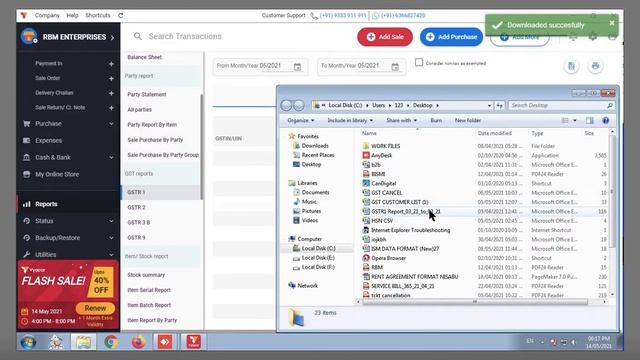This screenshot has height=360, width=640.
Task: Click Explorer help question mark icon
Action: pyautogui.click(x=606, y=120)
